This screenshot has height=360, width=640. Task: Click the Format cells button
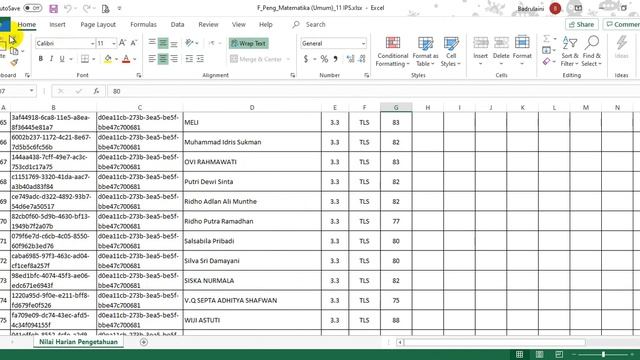522,51
